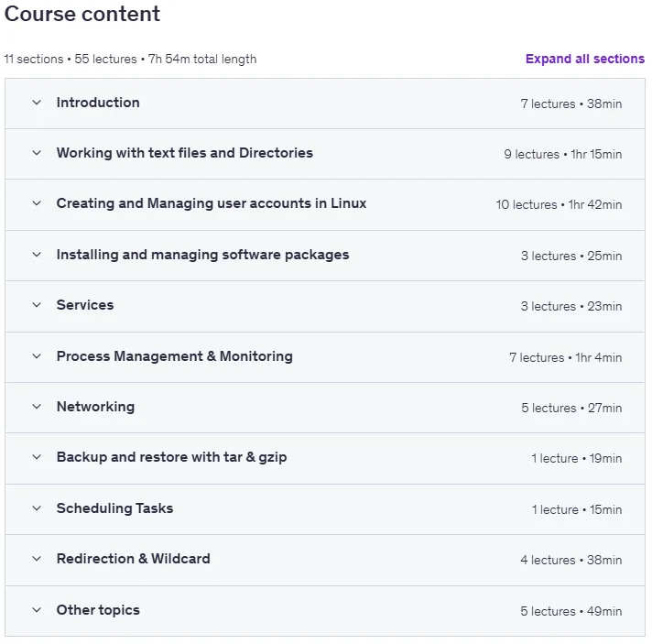Select Creating and Managing user accounts in Linux
The image size is (652, 644).
coord(212,203)
